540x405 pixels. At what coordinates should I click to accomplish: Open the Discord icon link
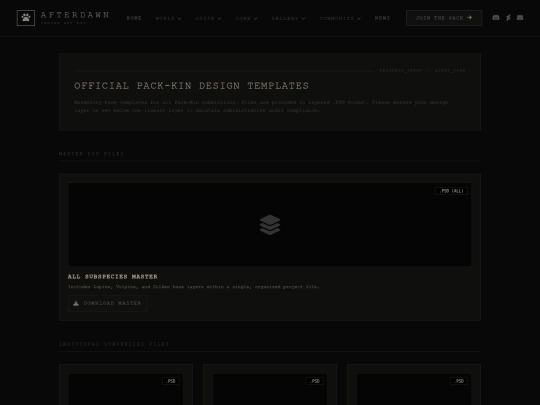tap(496, 18)
